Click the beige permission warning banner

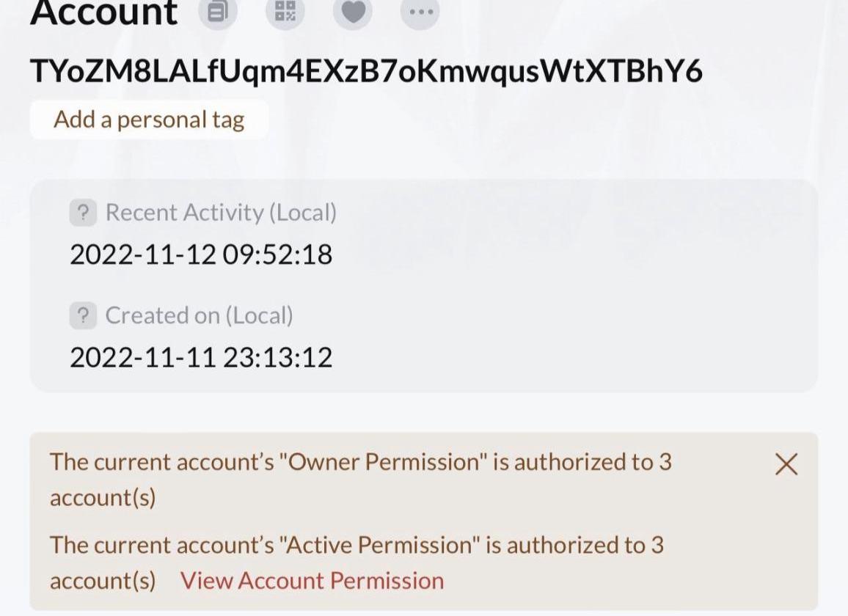coord(424,521)
